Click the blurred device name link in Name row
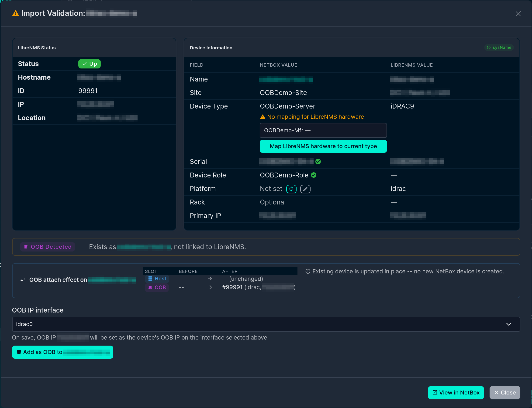 point(286,79)
